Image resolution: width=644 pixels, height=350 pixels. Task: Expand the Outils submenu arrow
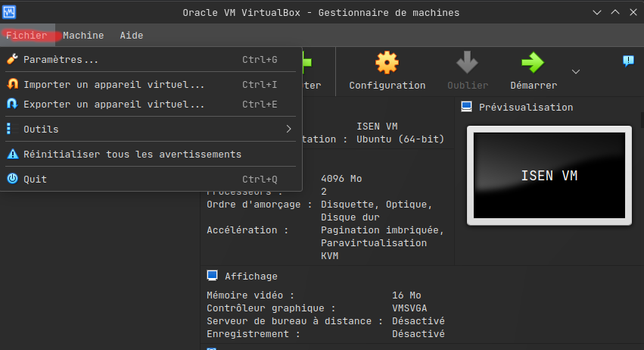point(289,129)
